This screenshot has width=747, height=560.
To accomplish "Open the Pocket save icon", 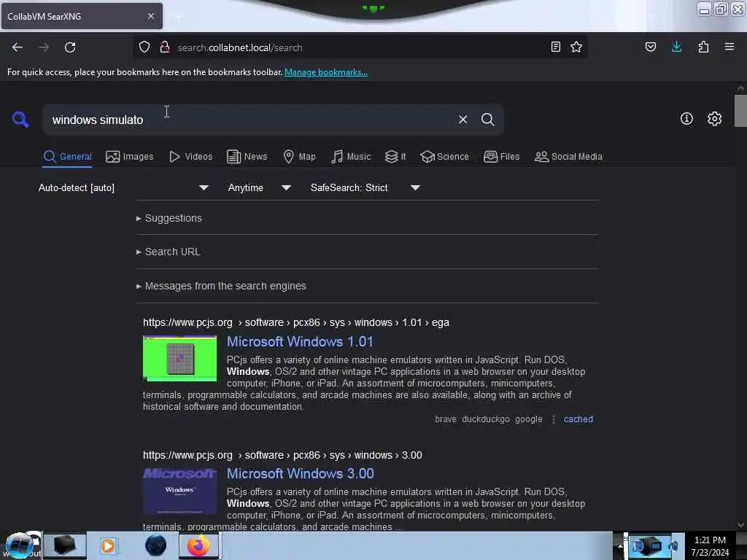I will (x=650, y=47).
